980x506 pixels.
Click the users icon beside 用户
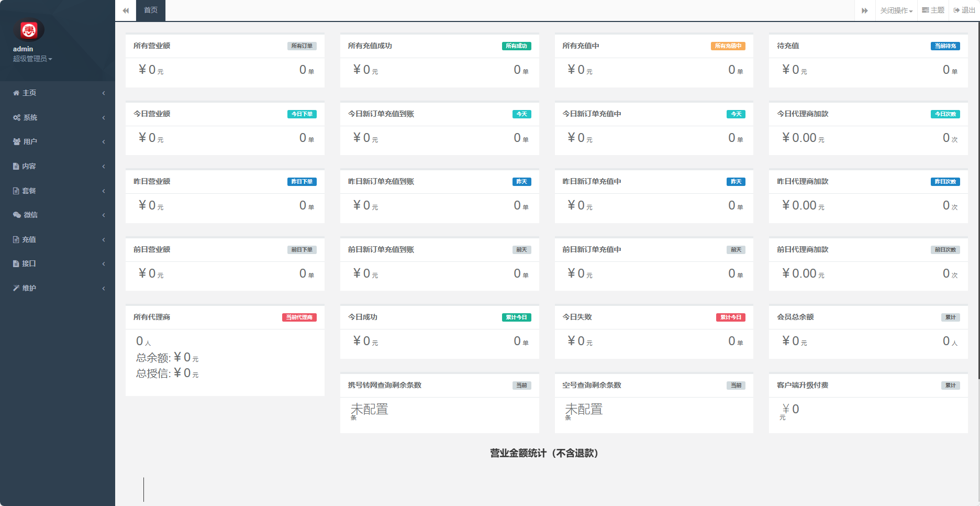pos(17,142)
